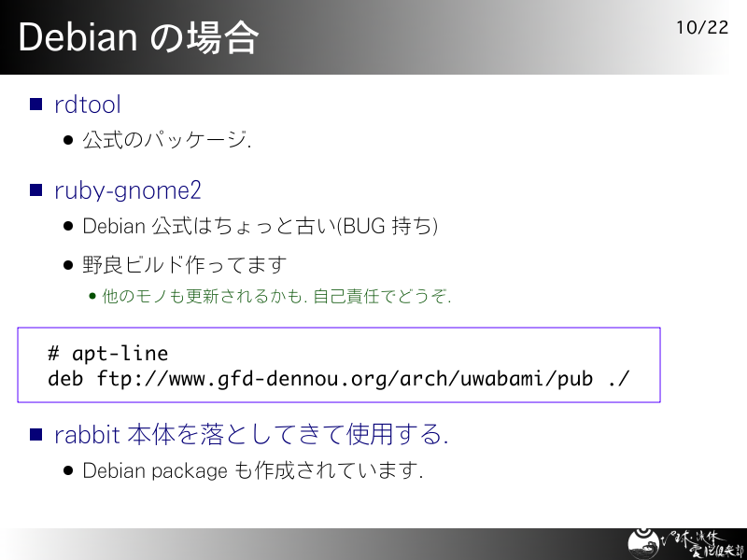Click the club logo in footer
The height and width of the screenshot is (560, 747).
[x=685, y=543]
